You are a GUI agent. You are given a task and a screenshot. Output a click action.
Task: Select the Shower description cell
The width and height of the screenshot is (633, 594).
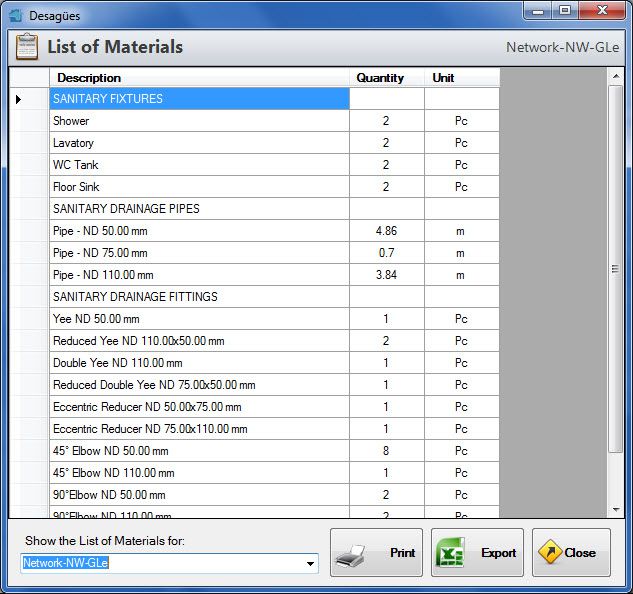point(199,121)
